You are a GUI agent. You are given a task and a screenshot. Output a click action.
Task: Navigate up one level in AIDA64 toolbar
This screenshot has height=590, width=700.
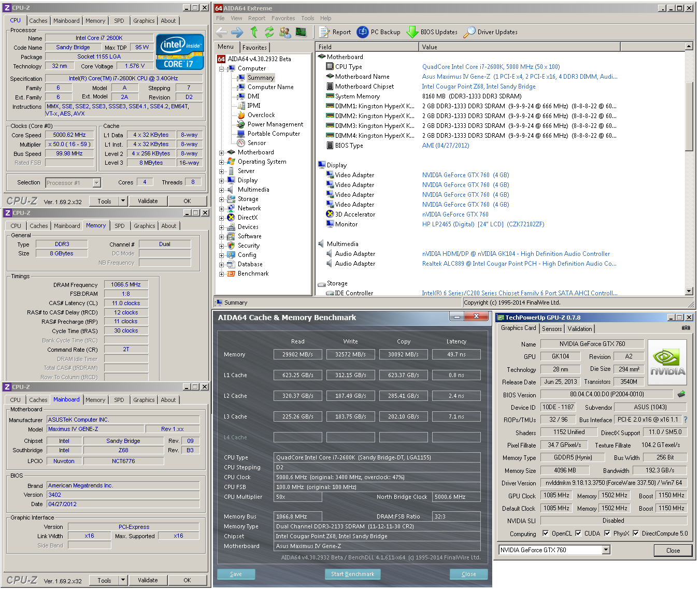click(x=254, y=32)
